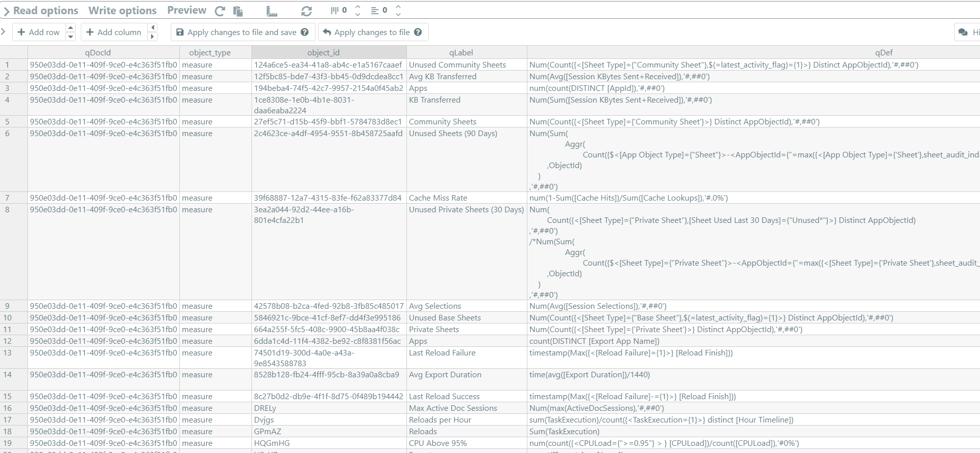Open the Read options tab
The height and width of the screenshot is (453, 980).
(46, 11)
